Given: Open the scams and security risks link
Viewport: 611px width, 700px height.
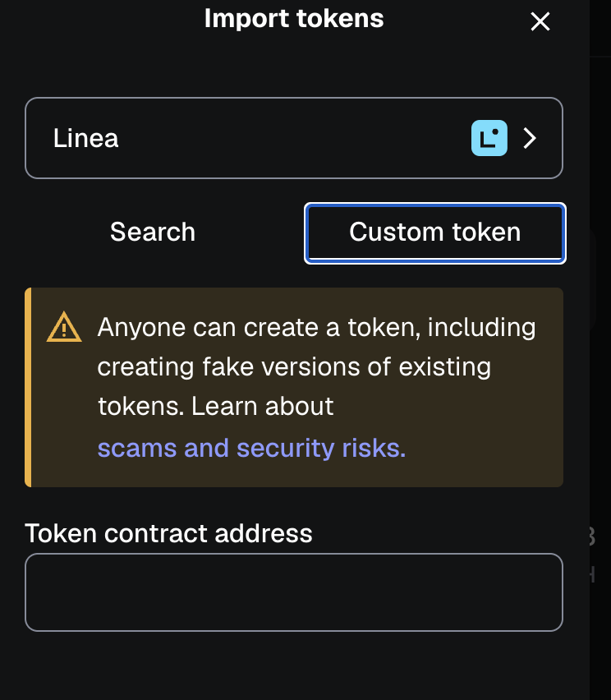Looking at the screenshot, I should click(x=251, y=449).
